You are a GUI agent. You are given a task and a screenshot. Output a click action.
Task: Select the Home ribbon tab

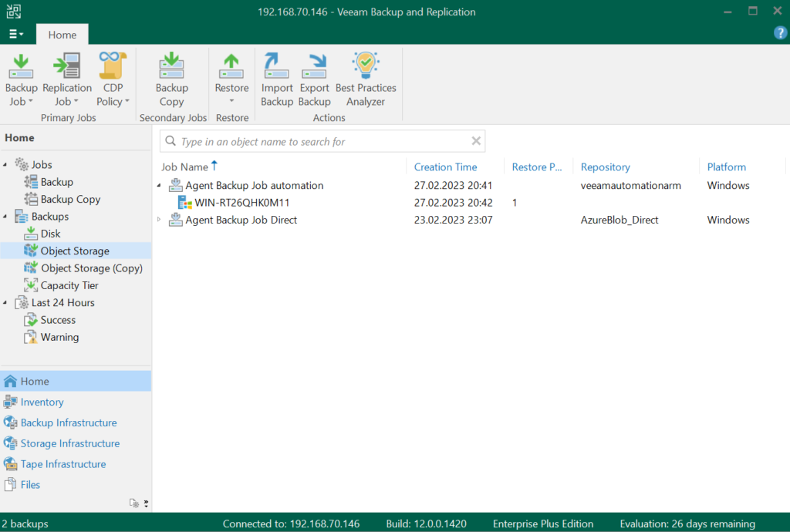click(62, 35)
